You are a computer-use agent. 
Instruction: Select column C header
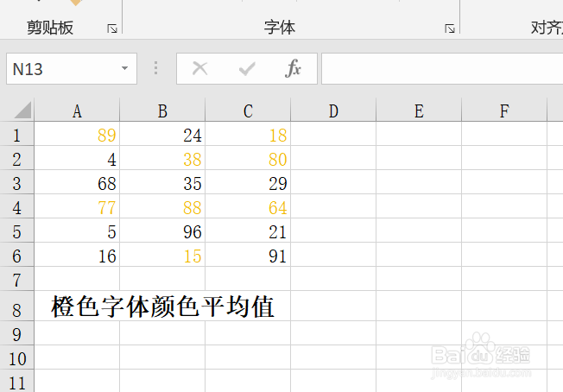click(x=248, y=111)
